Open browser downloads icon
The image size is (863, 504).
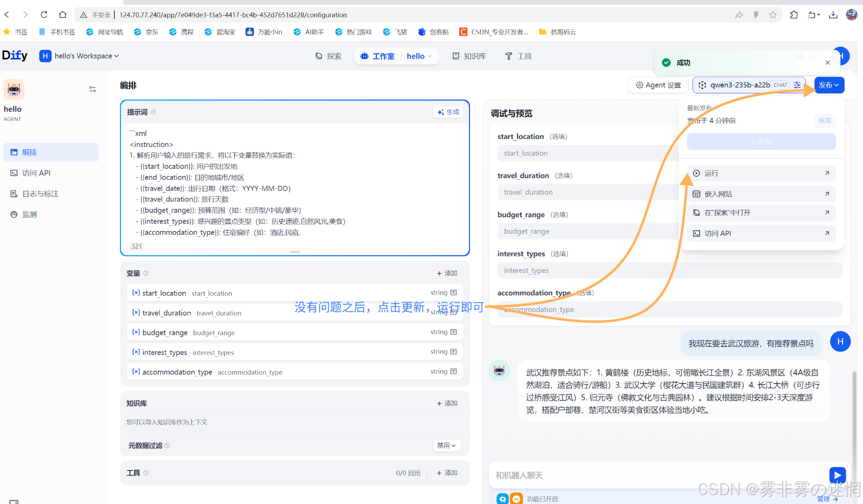833,15
